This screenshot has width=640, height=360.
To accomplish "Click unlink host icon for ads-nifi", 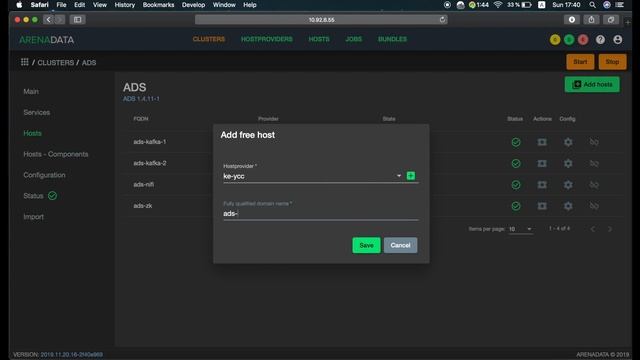I will (594, 184).
